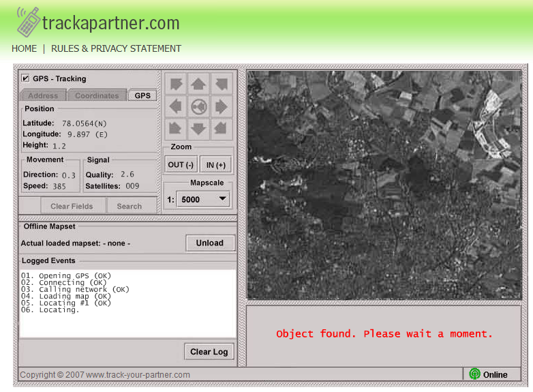Pan map down with the south arrow

tap(198, 129)
